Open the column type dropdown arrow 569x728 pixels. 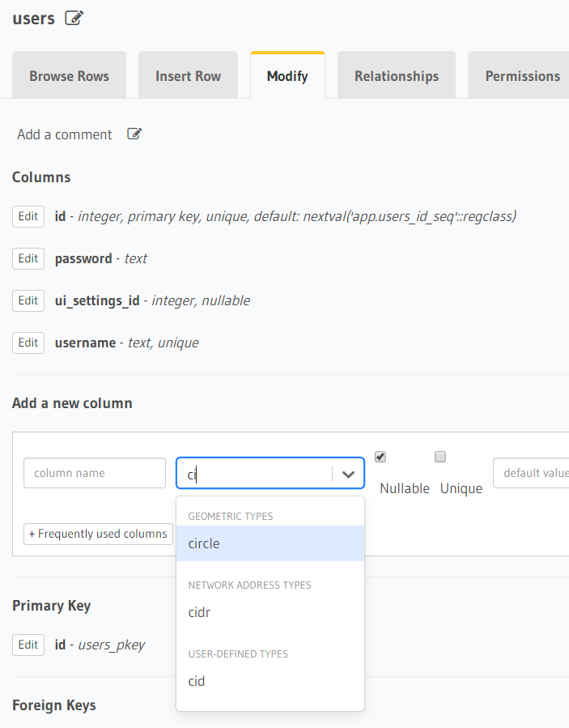(349, 473)
